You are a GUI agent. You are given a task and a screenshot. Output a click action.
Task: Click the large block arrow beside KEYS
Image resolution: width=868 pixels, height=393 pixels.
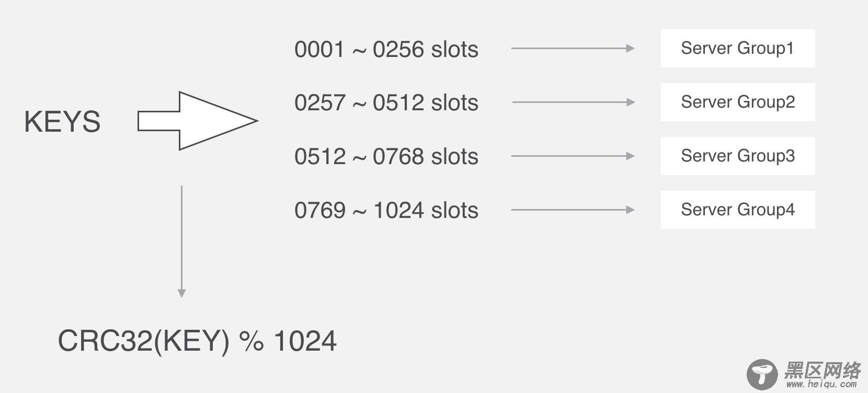198,121
